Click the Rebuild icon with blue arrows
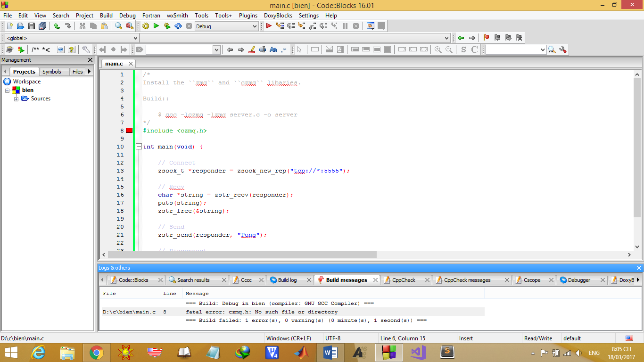Viewport: 644px width, 362px height. 178,26
